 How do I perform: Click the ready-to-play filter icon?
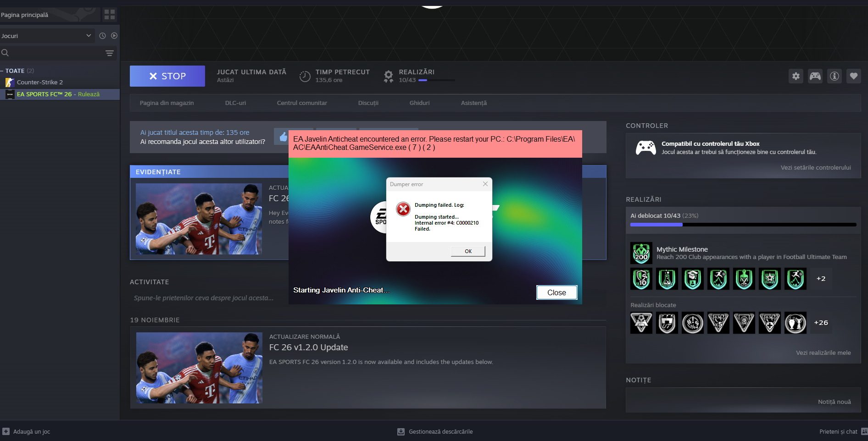tap(114, 36)
